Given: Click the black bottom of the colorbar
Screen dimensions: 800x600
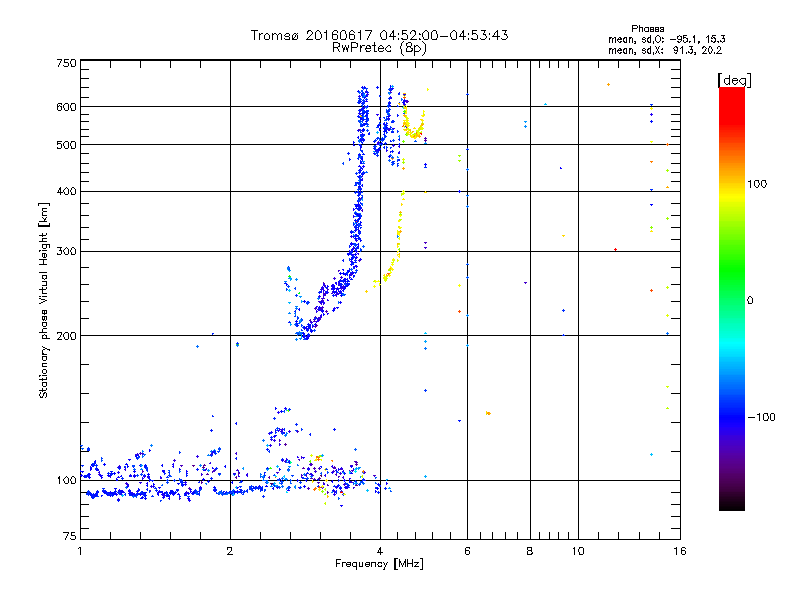Looking at the screenshot, I should tap(732, 503).
